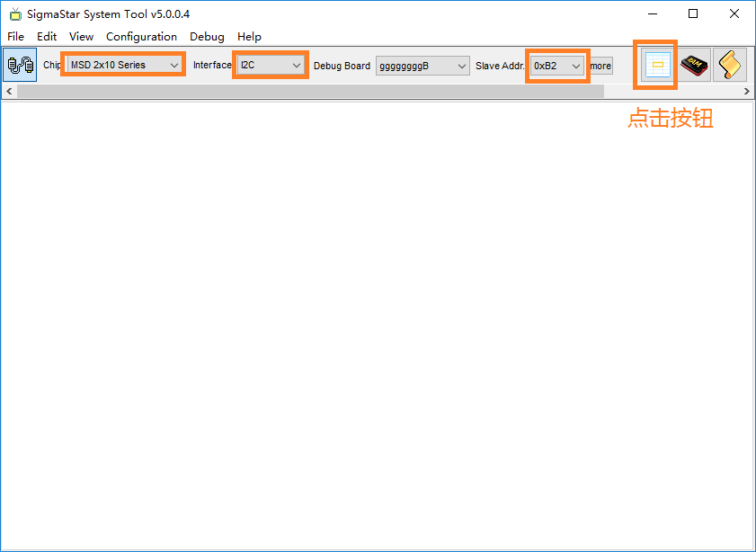Click the SigmaStar app icon in title bar
This screenshot has width=756, height=552.
[15, 14]
